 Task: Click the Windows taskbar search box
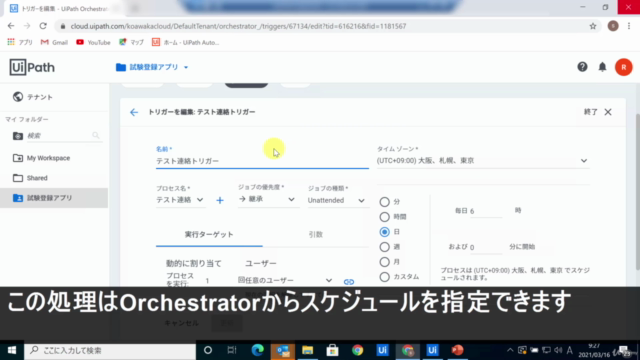110,350
